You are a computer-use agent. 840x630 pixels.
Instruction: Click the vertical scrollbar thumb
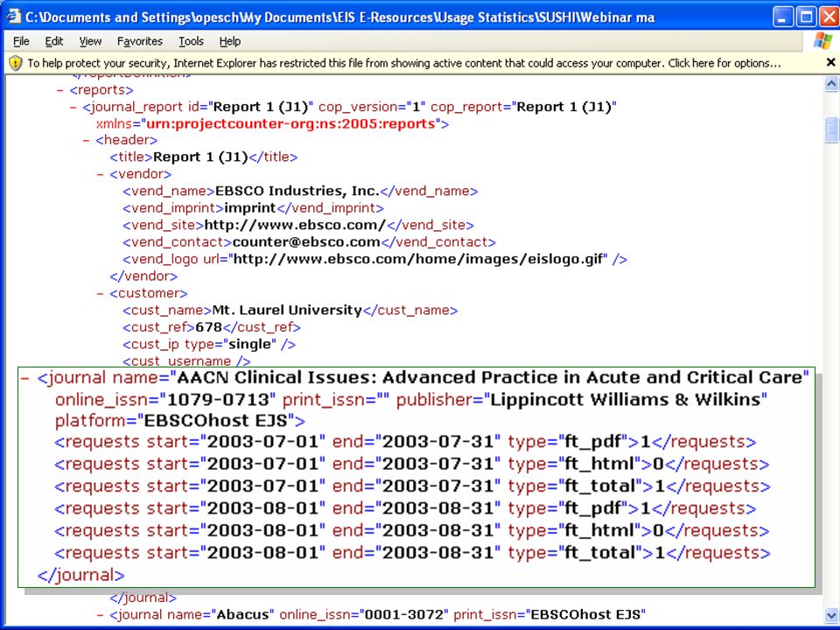(x=831, y=129)
